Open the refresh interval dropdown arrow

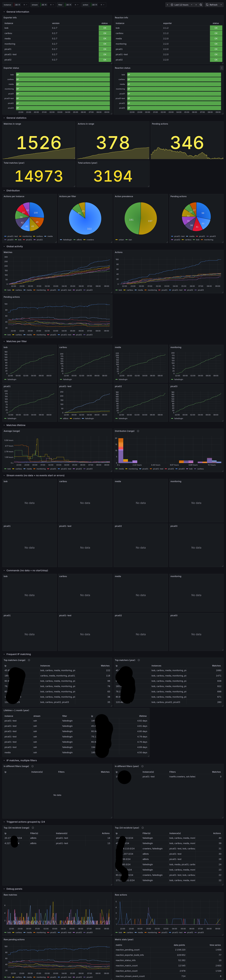[221, 5]
